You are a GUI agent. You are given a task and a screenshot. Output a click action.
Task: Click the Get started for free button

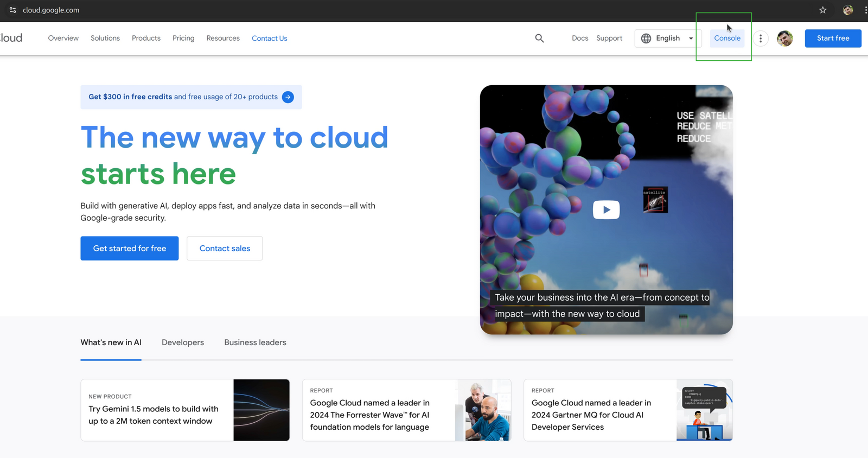[x=130, y=249]
